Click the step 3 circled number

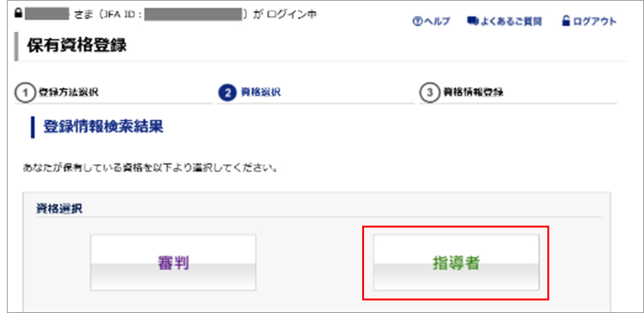(429, 92)
